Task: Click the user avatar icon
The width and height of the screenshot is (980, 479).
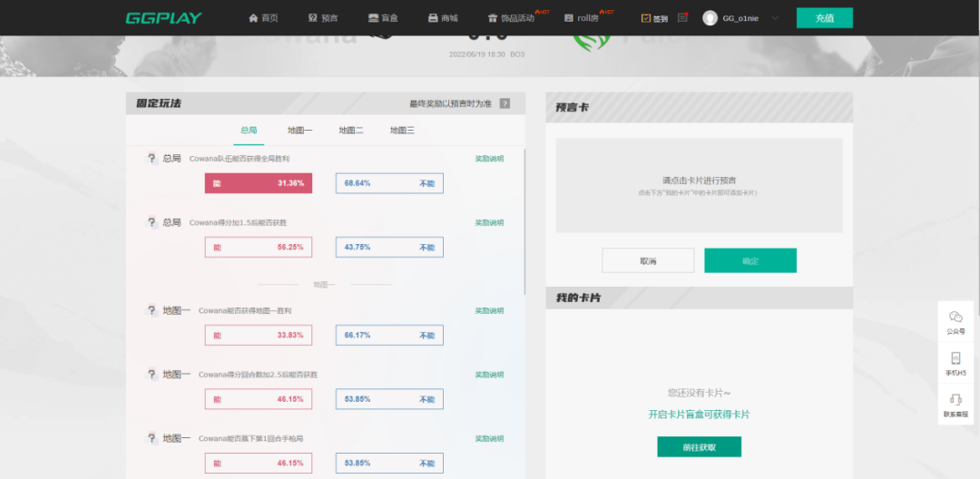Action: tap(710, 18)
